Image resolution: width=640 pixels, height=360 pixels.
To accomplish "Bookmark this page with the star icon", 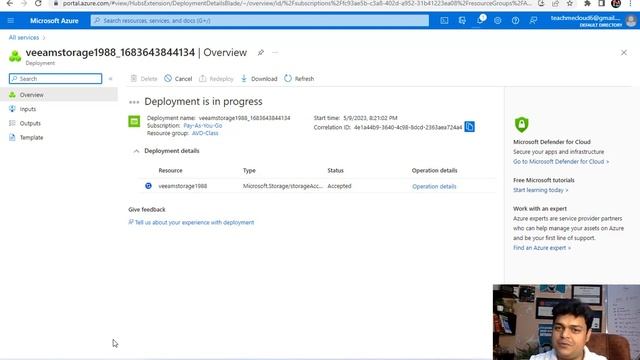I will [569, 3].
